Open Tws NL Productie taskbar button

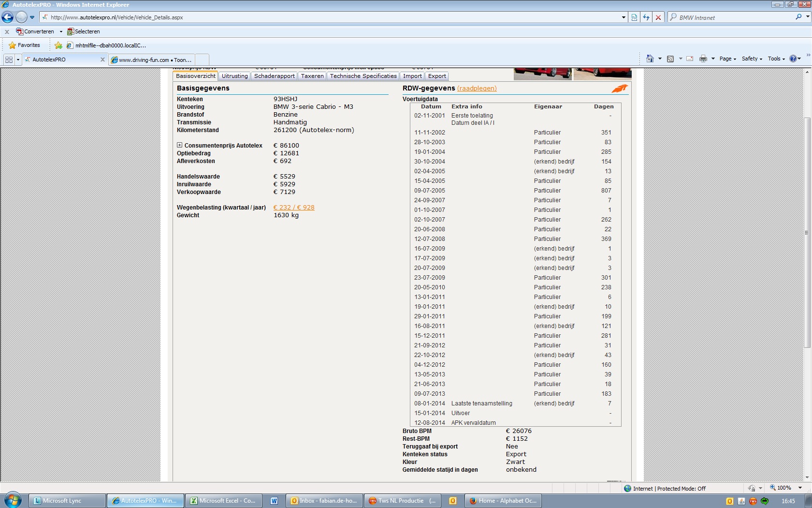click(x=403, y=501)
